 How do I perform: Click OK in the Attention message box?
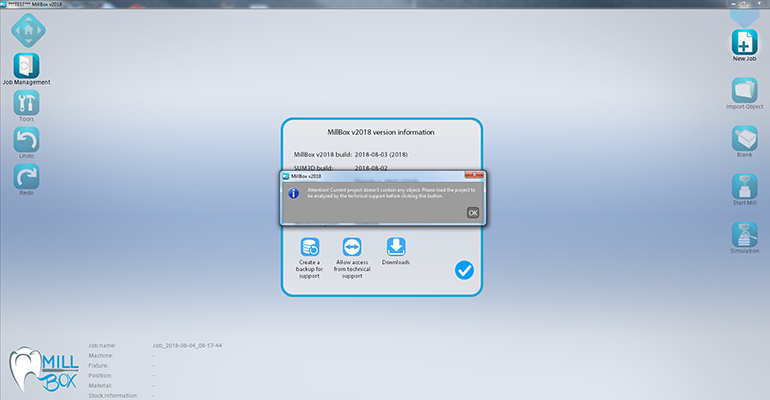pos(472,213)
